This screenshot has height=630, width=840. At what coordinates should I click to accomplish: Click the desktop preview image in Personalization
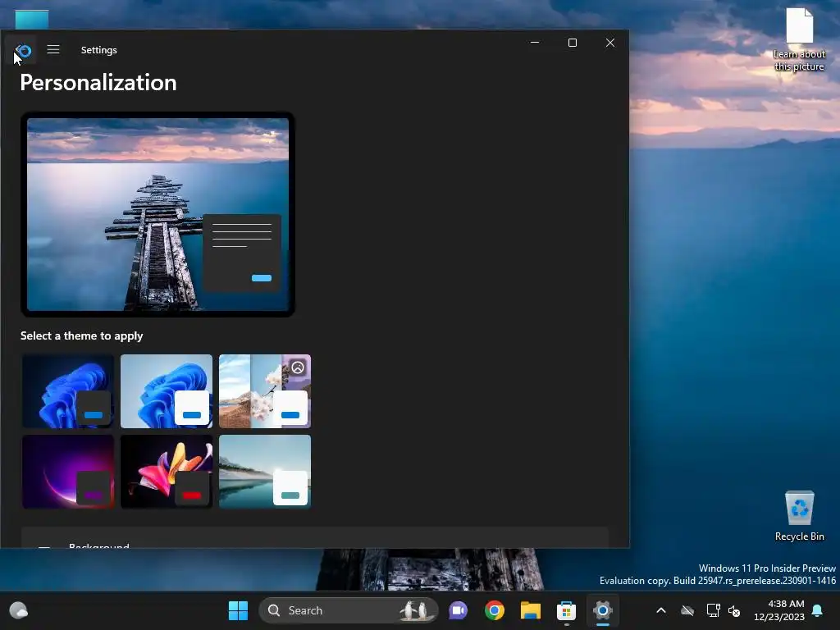pyautogui.click(x=158, y=214)
